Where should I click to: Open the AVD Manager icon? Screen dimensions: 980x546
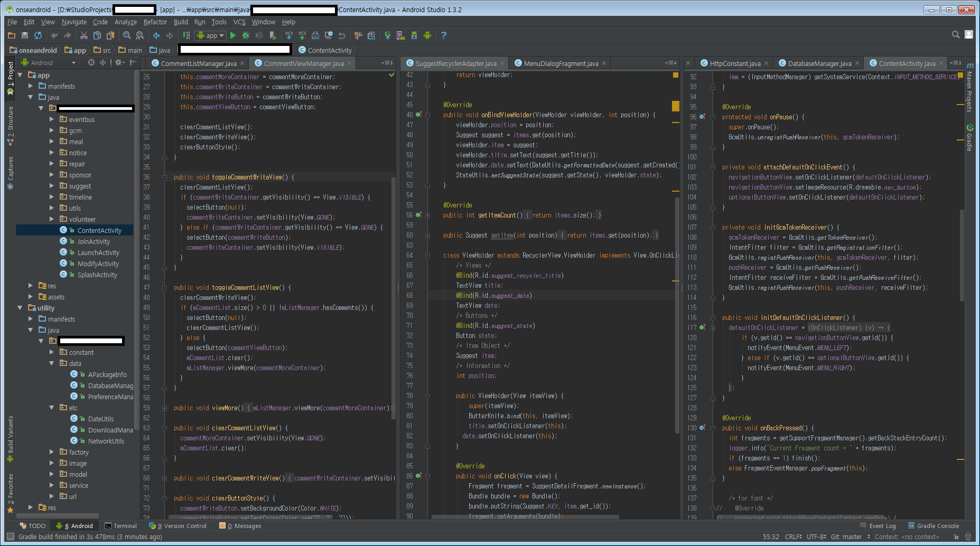click(401, 35)
